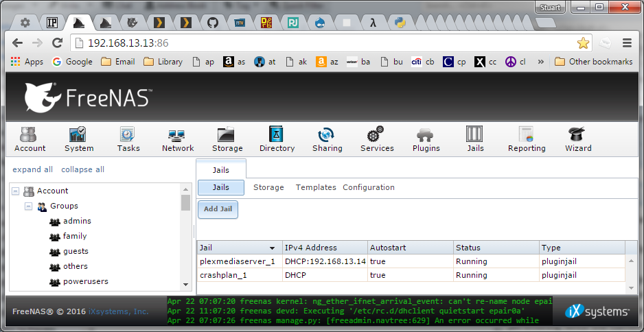The image size is (644, 332).
Task: Open the Sharing toolbar icon
Action: [327, 139]
